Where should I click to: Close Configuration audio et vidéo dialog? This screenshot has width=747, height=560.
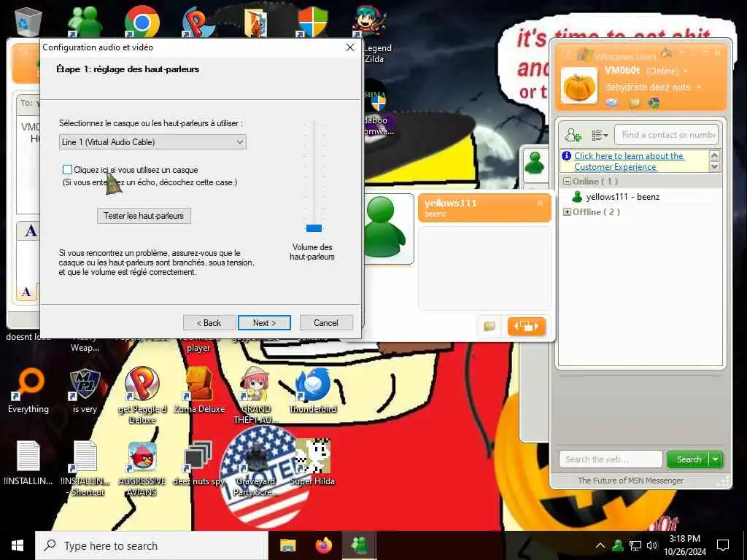350,47
